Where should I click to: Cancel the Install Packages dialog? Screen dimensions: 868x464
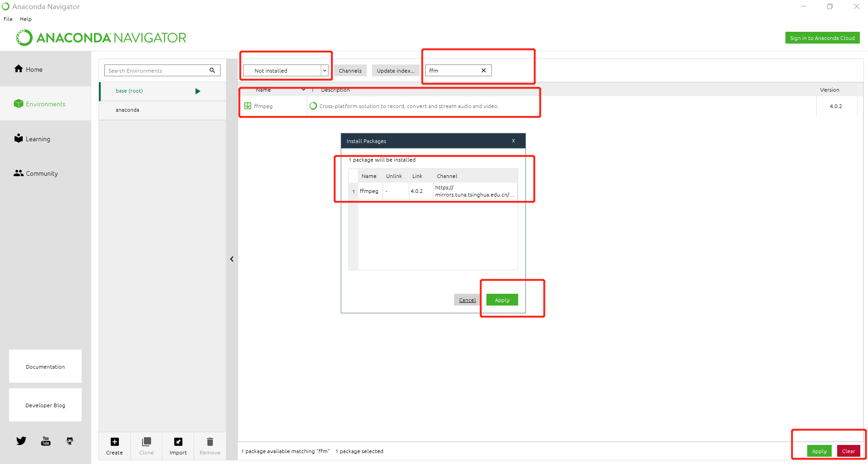coord(467,300)
